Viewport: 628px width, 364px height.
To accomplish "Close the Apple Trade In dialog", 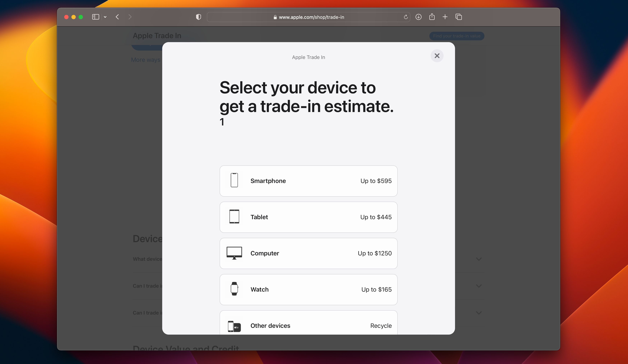I will click(437, 56).
